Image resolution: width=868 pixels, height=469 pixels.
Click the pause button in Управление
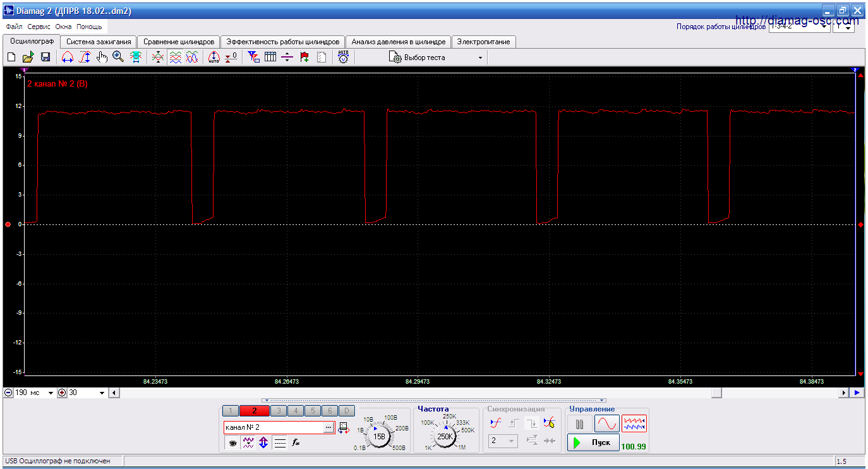pyautogui.click(x=579, y=423)
